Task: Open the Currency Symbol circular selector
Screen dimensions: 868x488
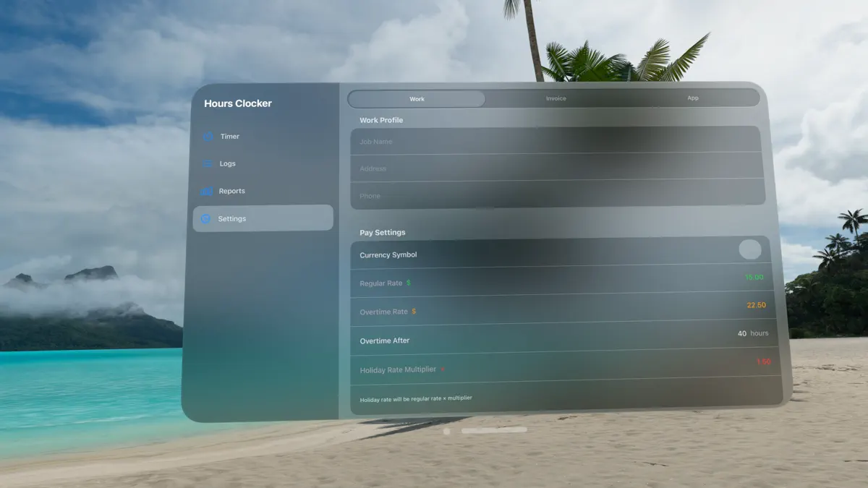Action: point(750,249)
